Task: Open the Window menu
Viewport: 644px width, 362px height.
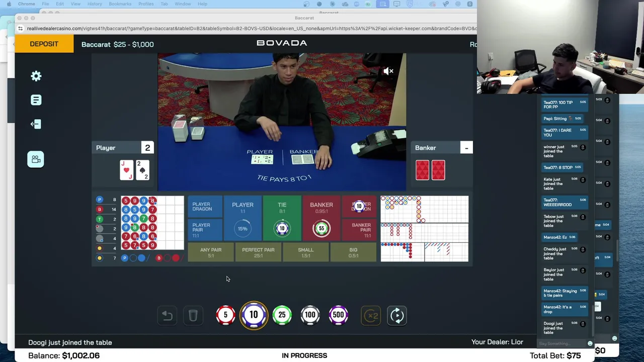Action: pos(183,4)
